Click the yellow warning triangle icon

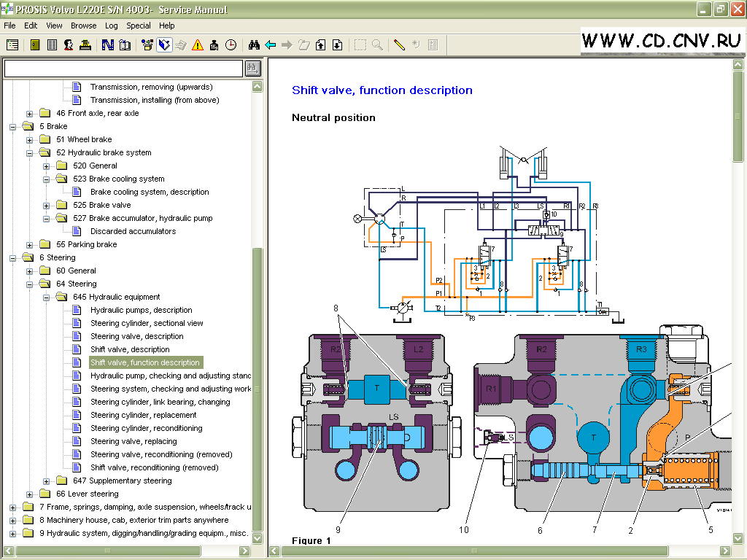198,44
